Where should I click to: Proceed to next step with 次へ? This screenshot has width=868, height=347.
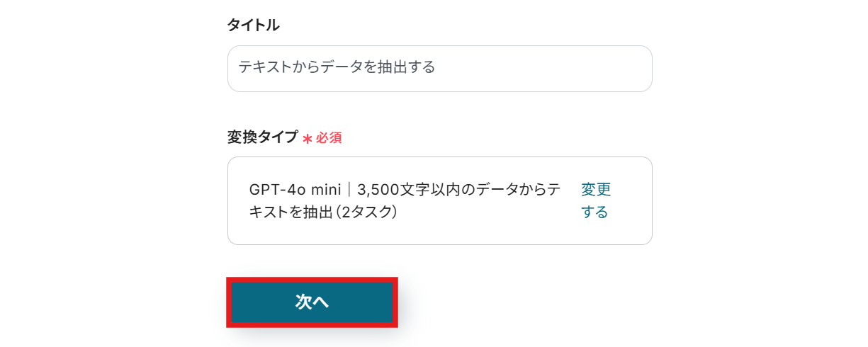click(x=312, y=302)
